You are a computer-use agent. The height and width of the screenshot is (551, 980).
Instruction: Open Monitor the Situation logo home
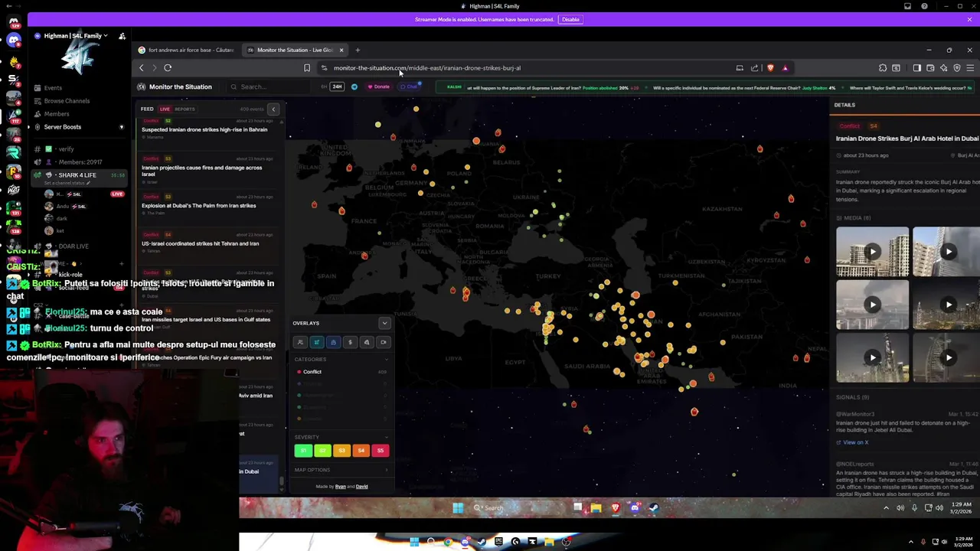[175, 86]
